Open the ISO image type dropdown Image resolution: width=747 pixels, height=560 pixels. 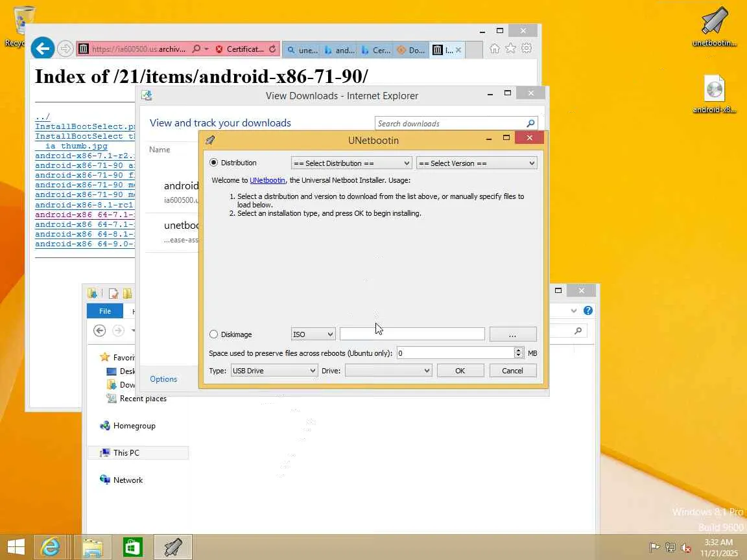313,334
